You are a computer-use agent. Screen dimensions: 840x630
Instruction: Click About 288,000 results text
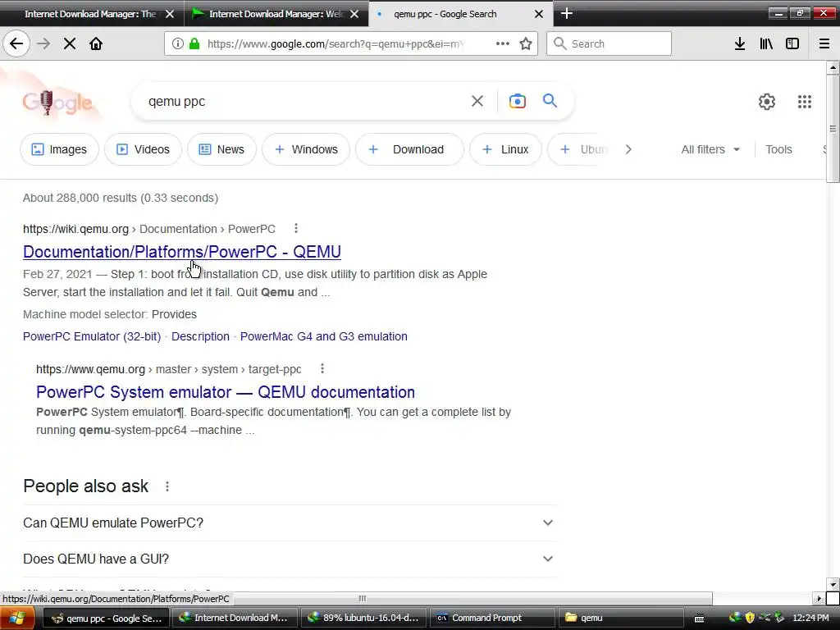click(x=121, y=199)
